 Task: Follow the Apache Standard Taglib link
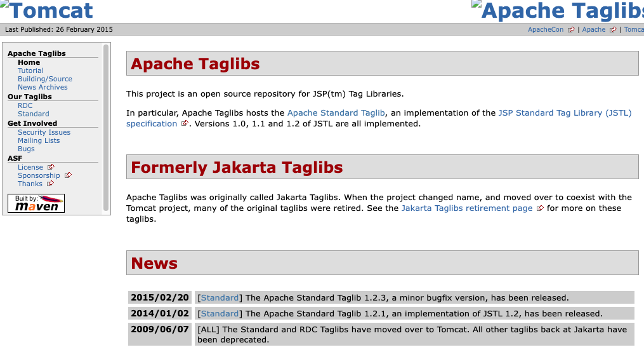pyautogui.click(x=336, y=112)
